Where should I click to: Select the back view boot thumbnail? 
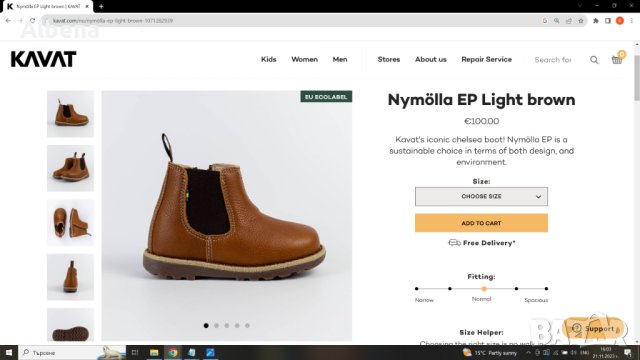coord(70,277)
